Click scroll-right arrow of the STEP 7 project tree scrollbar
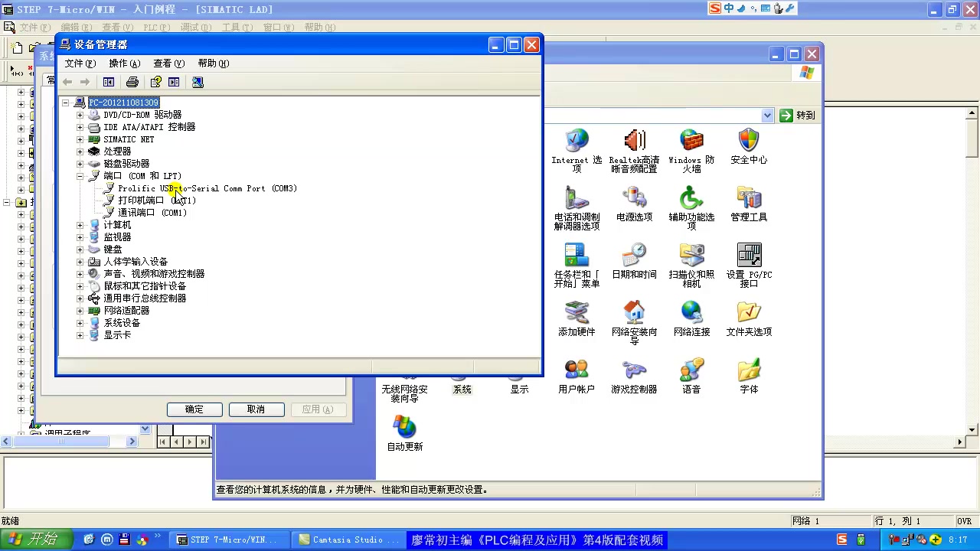The height and width of the screenshot is (551, 980). point(132,441)
